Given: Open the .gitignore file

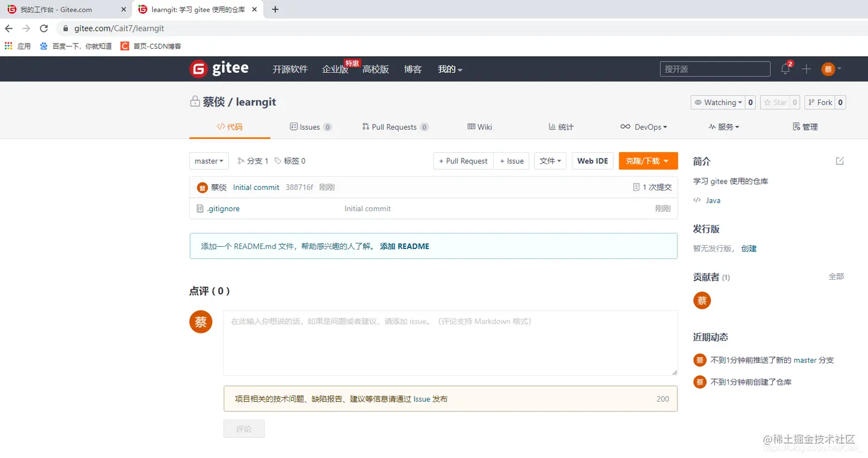Looking at the screenshot, I should click(223, 208).
